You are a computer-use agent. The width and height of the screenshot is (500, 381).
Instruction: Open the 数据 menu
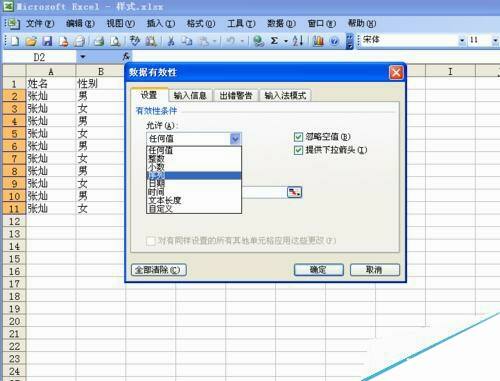(x=281, y=24)
